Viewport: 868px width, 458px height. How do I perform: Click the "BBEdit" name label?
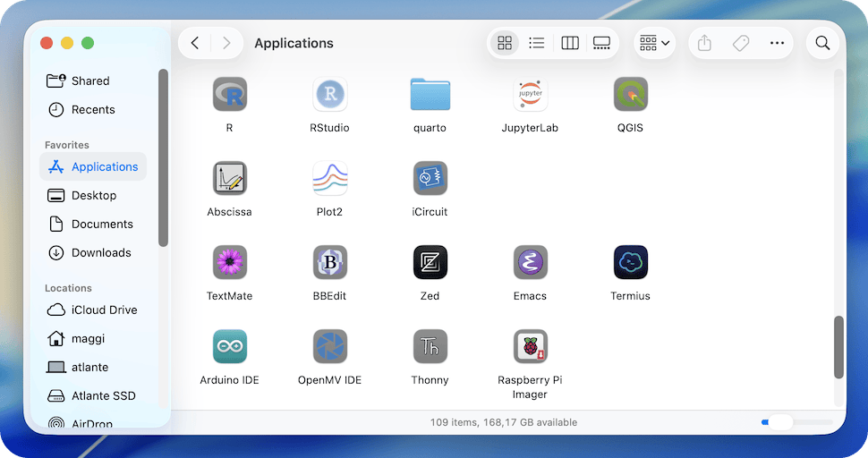point(329,296)
